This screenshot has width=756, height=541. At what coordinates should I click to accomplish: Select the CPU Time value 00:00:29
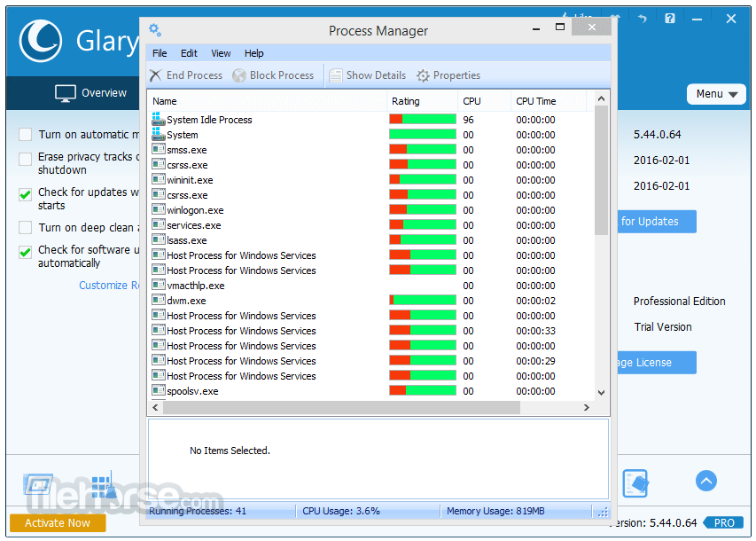pyautogui.click(x=535, y=361)
